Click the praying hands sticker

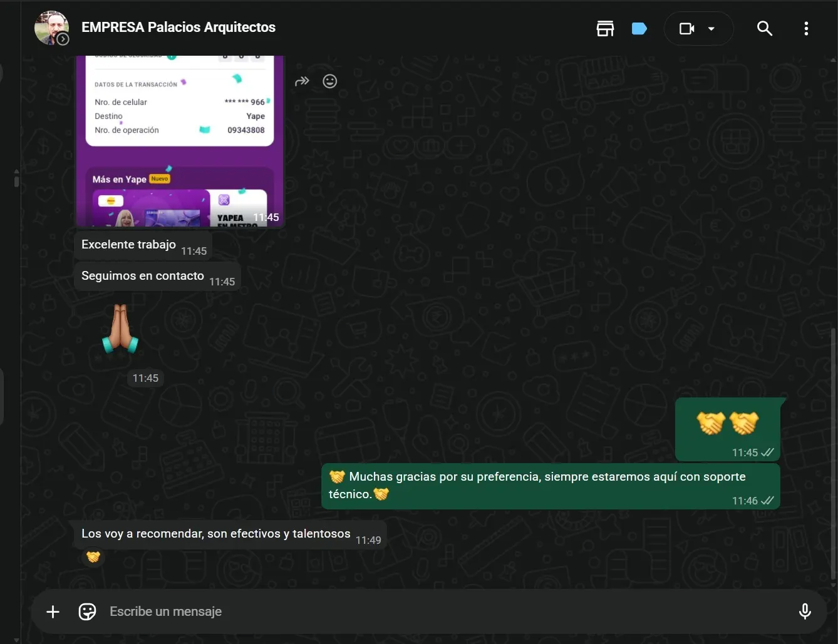coord(120,329)
